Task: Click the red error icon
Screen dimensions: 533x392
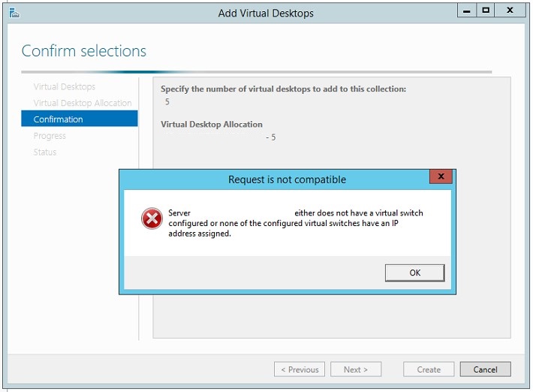Action: click(152, 219)
